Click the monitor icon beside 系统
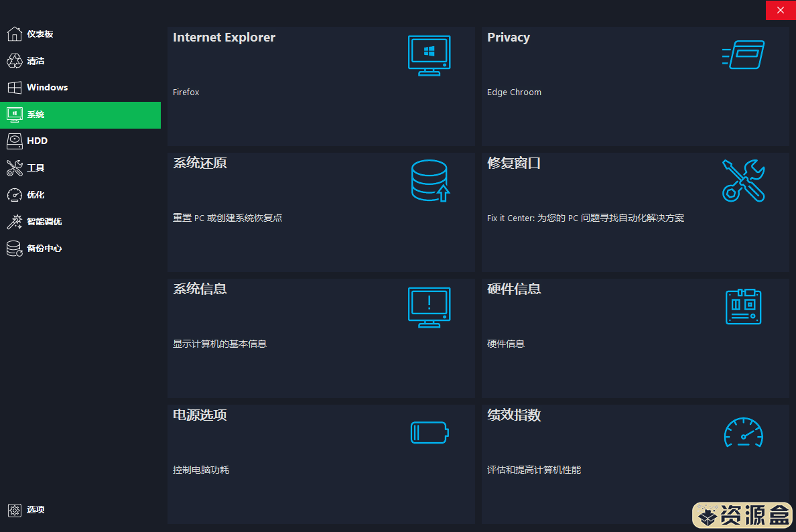The image size is (796, 532). click(x=14, y=115)
